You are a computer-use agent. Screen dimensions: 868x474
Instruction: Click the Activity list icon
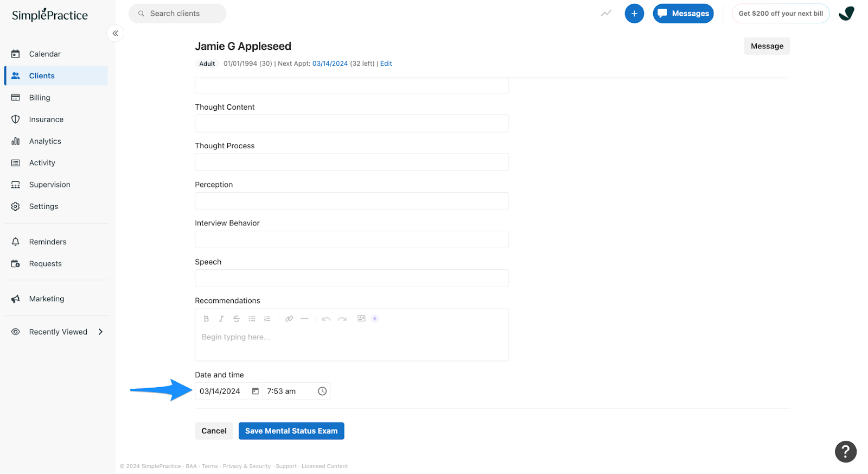16,163
